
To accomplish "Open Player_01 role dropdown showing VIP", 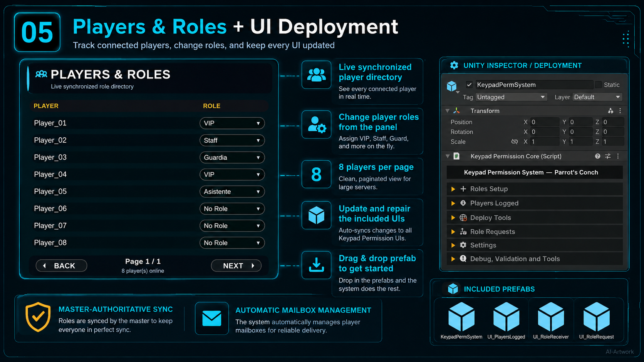I will coord(232,123).
